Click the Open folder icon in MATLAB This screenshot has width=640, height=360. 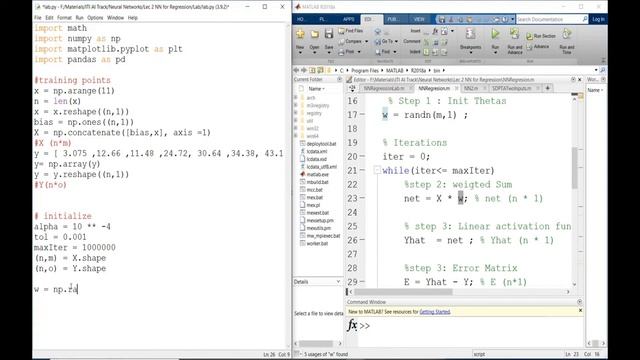(314, 34)
